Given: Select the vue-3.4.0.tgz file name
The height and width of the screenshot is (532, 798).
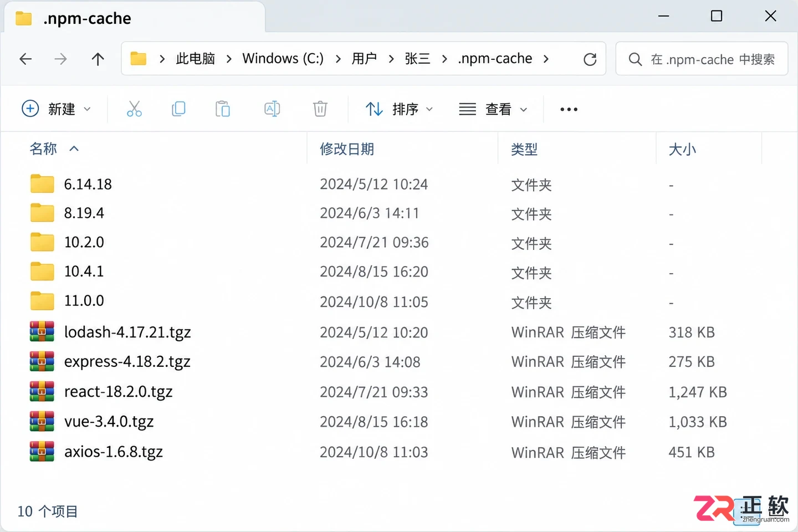Looking at the screenshot, I should 109,421.
